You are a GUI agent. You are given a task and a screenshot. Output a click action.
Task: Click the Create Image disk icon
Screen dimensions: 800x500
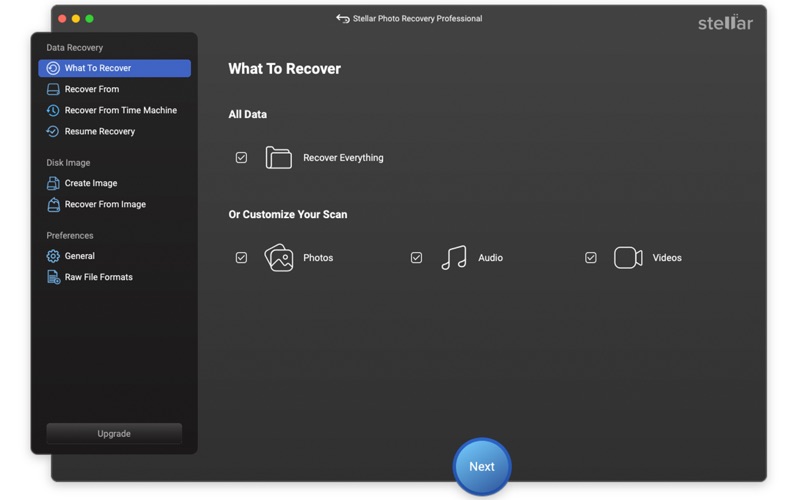pyautogui.click(x=53, y=183)
